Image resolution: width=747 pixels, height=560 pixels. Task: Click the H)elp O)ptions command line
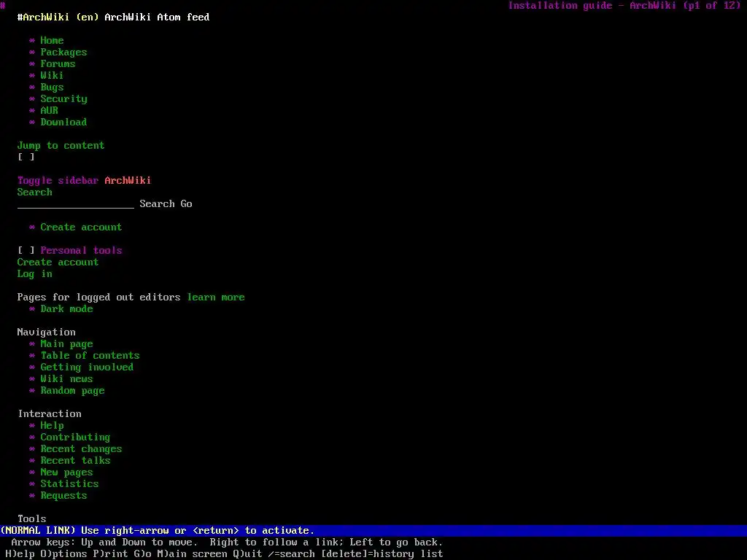point(224,554)
